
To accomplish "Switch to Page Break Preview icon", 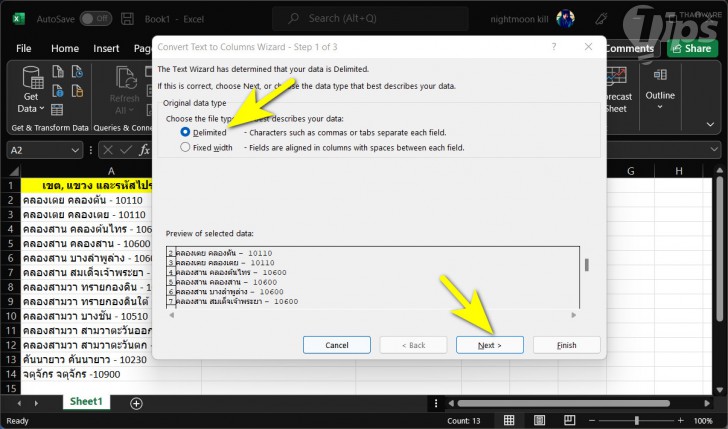I will [x=569, y=421].
